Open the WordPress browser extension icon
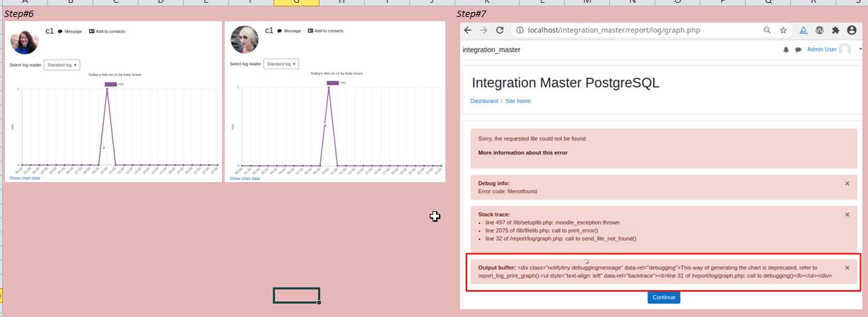Viewport: 868px width, 317px height. [x=819, y=30]
